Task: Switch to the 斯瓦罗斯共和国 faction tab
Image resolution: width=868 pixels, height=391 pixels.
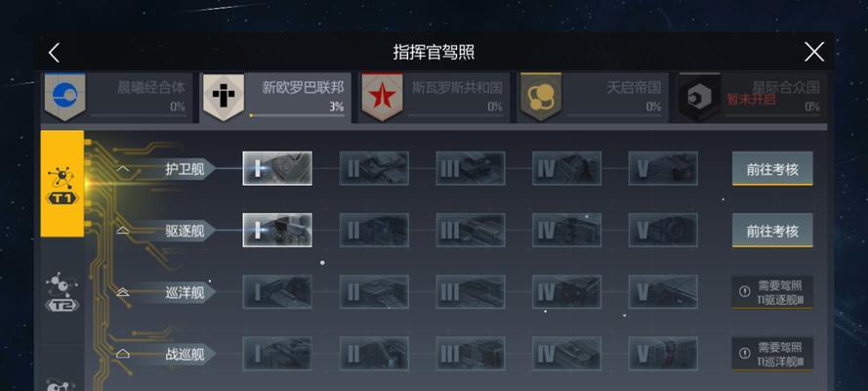Action: point(434,98)
